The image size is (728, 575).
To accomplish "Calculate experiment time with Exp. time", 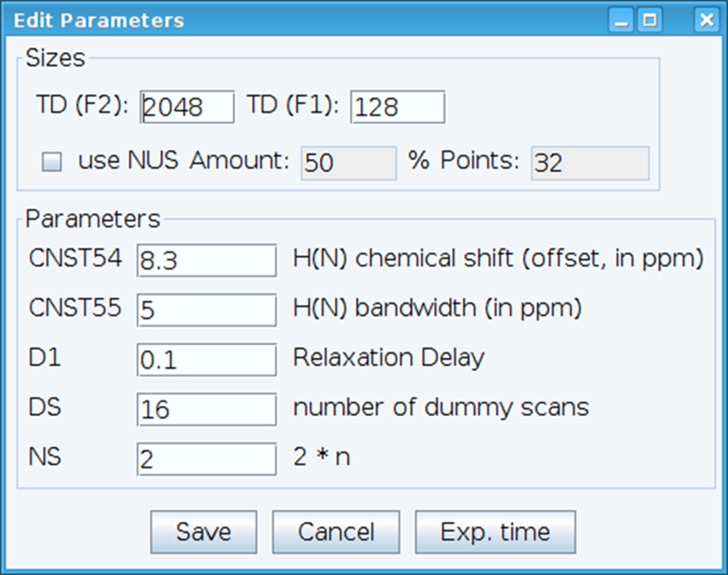I will [495, 532].
